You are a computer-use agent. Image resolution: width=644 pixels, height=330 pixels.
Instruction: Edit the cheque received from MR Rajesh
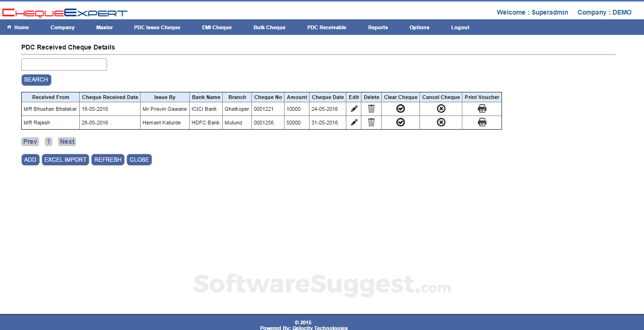pyautogui.click(x=353, y=122)
